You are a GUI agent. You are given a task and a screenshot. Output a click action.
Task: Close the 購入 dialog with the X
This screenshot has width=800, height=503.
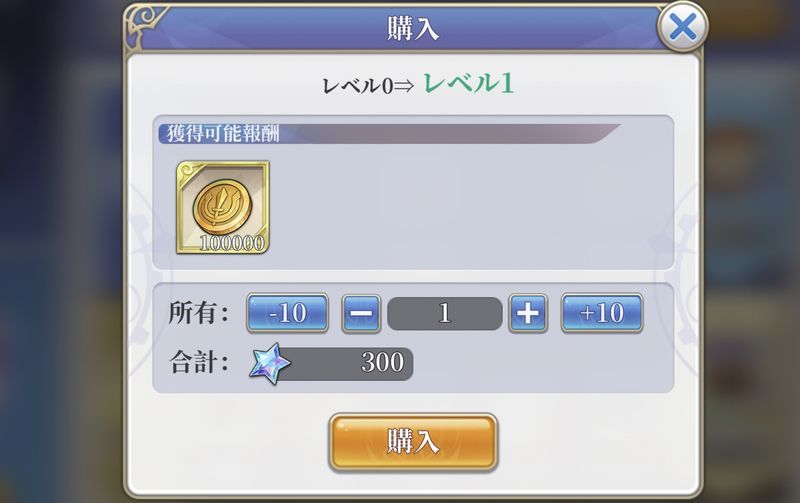pyautogui.click(x=683, y=27)
